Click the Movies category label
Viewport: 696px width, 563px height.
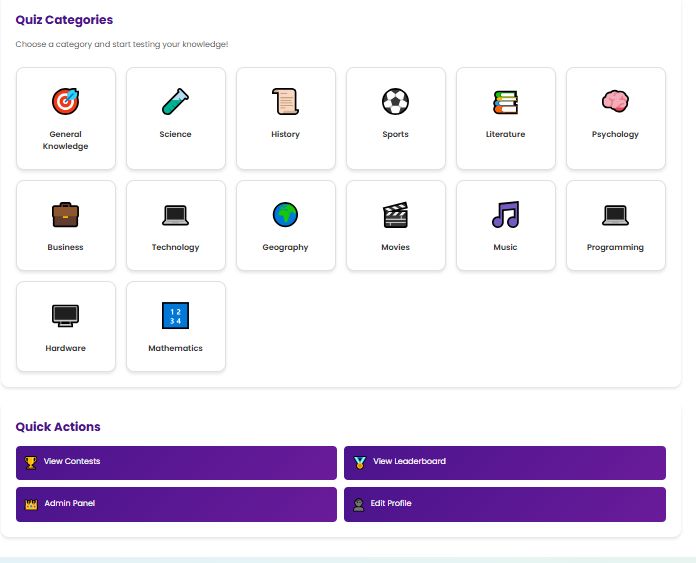tap(395, 247)
